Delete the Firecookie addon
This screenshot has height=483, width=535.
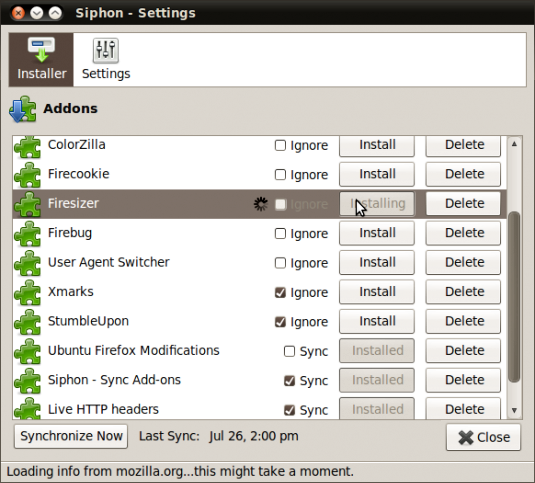463,174
